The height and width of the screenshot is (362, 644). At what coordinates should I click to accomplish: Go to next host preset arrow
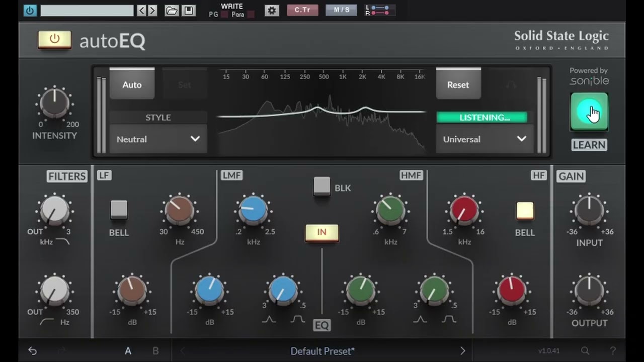point(152,11)
